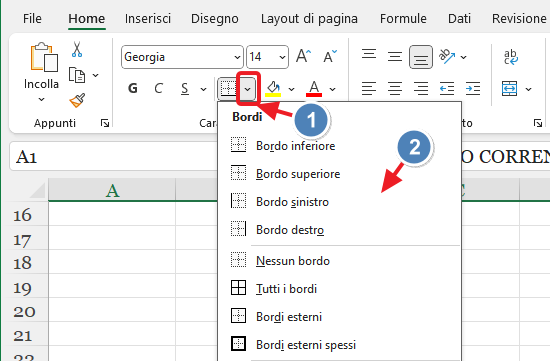The image size is (550, 361).
Task: Switch to the Dati tab
Action: [459, 18]
